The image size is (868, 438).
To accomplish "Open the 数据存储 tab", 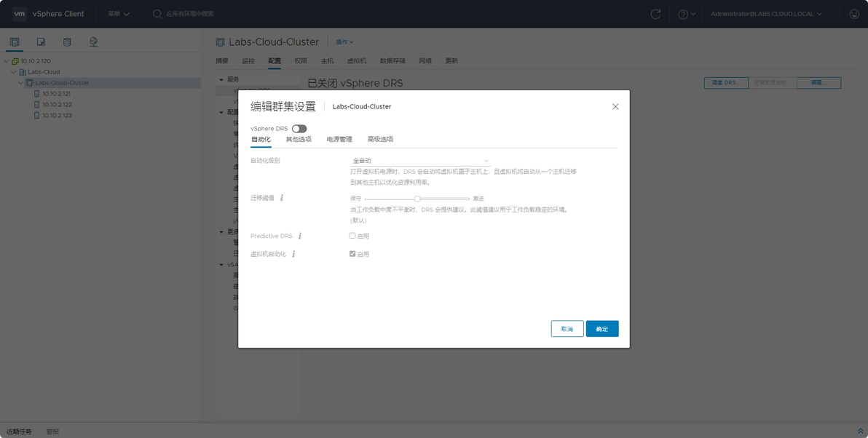I will 392,61.
